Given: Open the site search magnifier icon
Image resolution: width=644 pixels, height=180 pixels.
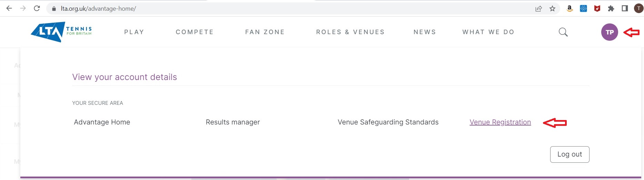Looking at the screenshot, I should [563, 32].
